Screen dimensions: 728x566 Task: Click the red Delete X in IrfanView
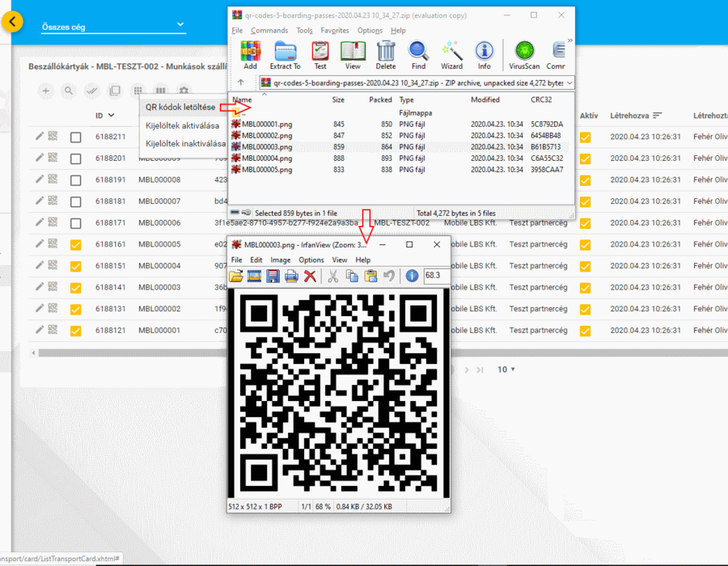point(310,276)
